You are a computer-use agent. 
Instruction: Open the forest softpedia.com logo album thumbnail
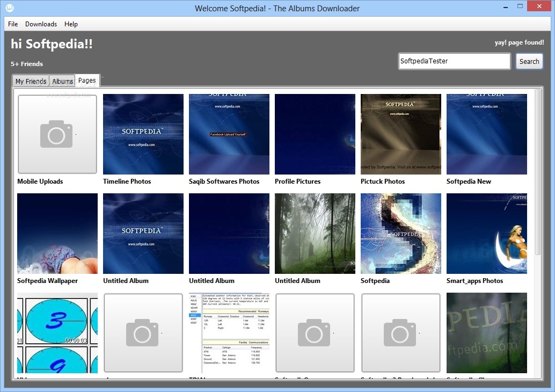[487, 333]
